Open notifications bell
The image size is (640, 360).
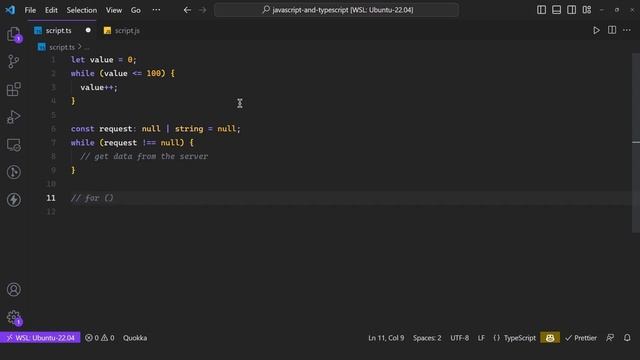tap(627, 338)
